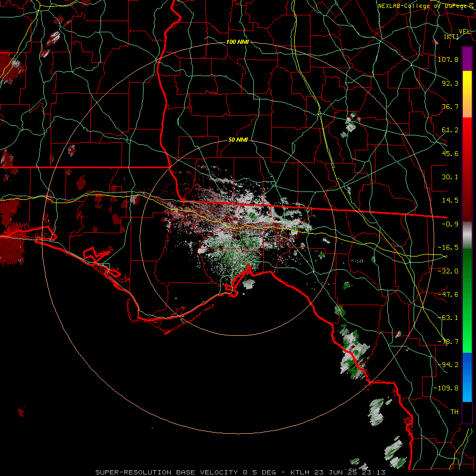This screenshot has width=476, height=476.
Task: Click the -109.8 legend value
Action: click(x=446, y=388)
